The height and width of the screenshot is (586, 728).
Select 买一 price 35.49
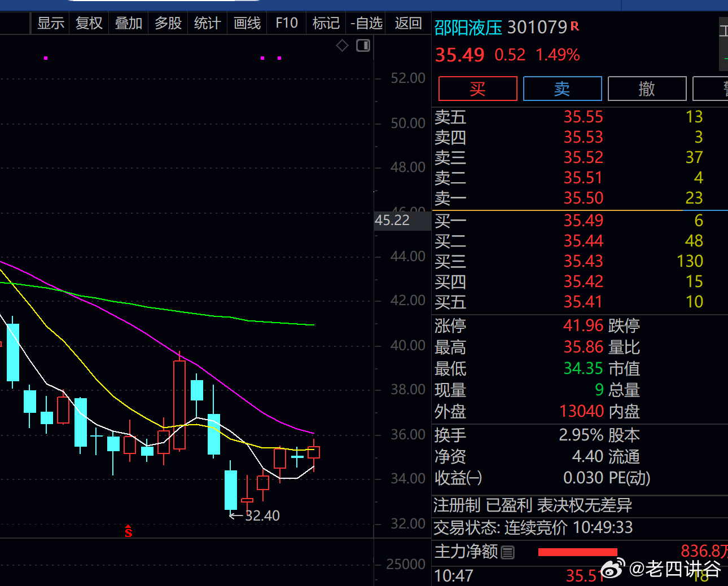[584, 221]
